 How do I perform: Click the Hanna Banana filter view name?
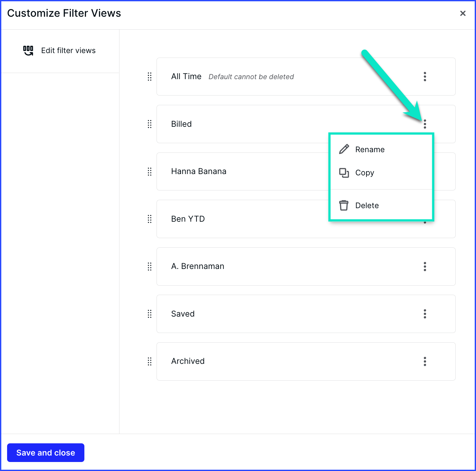tap(199, 171)
